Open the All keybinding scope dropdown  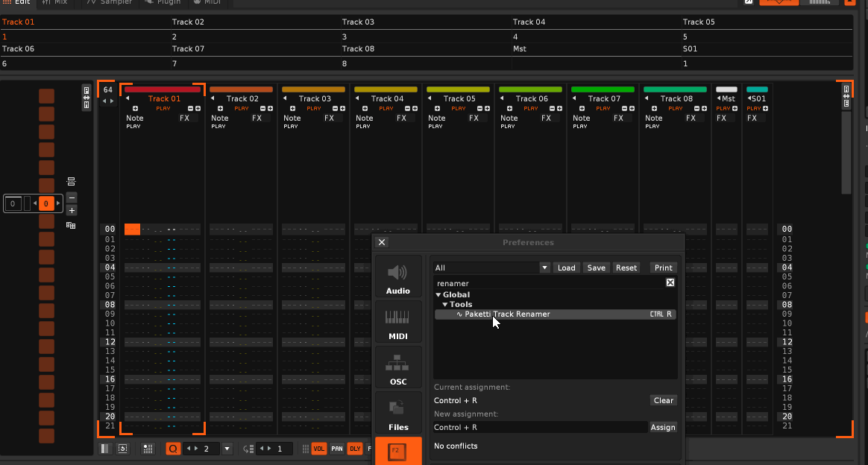(x=544, y=268)
